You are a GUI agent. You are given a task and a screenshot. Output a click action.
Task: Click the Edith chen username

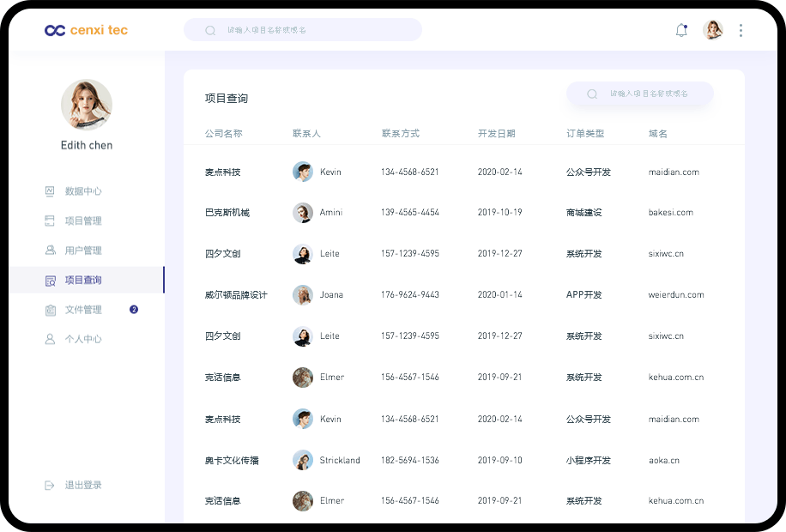pyautogui.click(x=87, y=145)
